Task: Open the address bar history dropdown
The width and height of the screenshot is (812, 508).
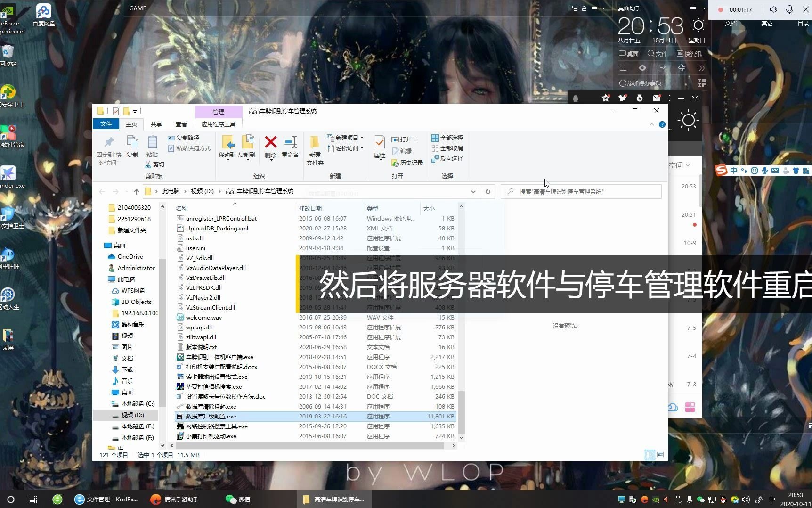Action: pos(473,191)
